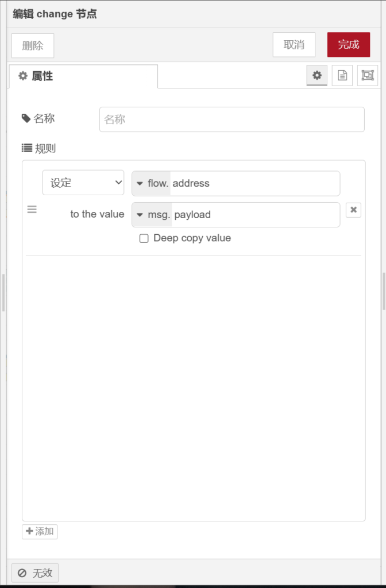The image size is (386, 588).
Task: Open node properties gear icon tab
Action: 316,75
